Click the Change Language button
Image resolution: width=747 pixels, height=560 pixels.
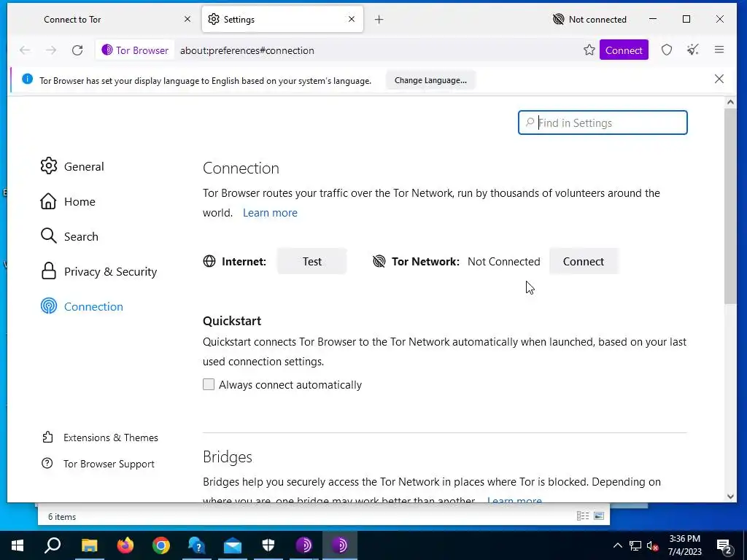[x=430, y=80]
